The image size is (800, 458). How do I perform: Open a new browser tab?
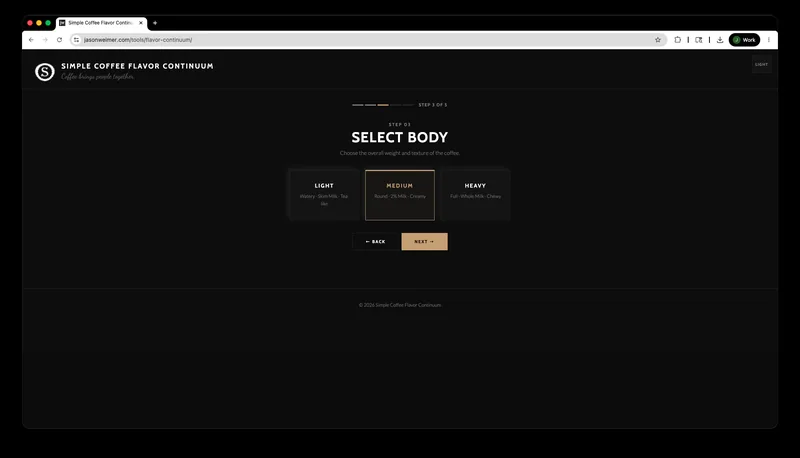155,23
